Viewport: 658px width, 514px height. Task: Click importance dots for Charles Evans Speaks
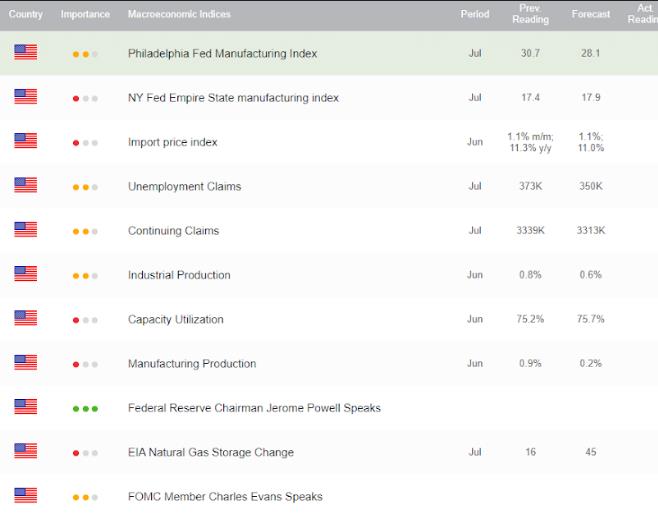(85, 498)
